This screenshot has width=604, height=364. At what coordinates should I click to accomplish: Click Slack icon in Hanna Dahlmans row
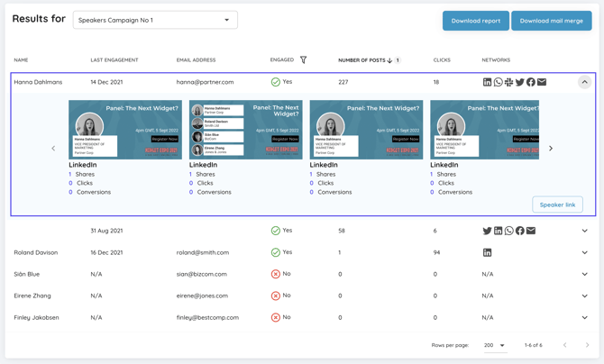click(509, 82)
